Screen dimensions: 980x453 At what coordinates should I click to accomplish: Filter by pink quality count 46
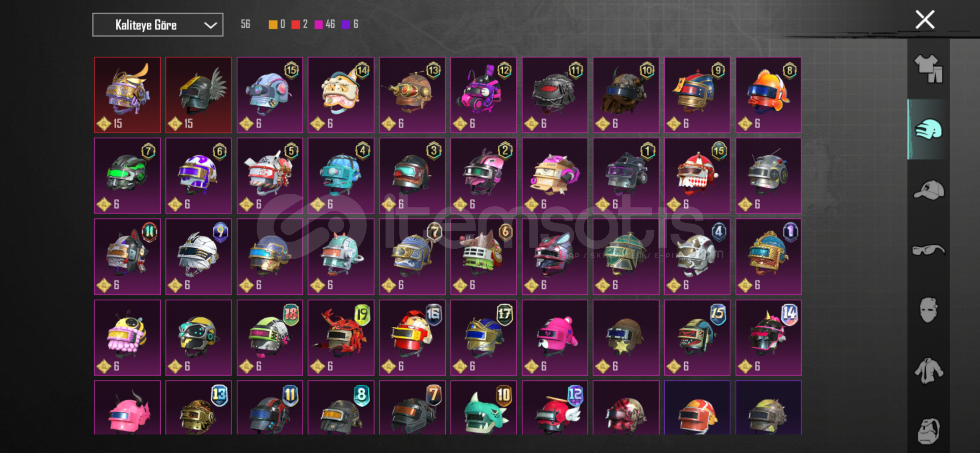[325, 24]
